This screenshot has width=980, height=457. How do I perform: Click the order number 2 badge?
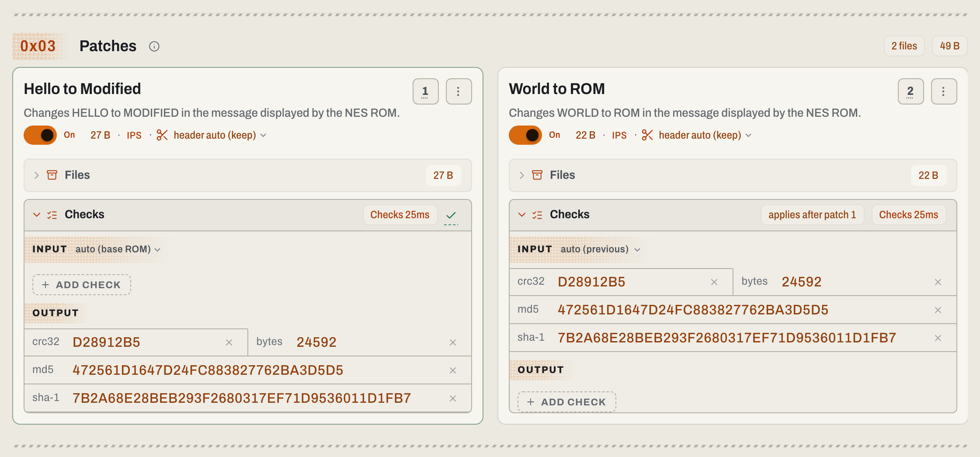click(x=911, y=91)
